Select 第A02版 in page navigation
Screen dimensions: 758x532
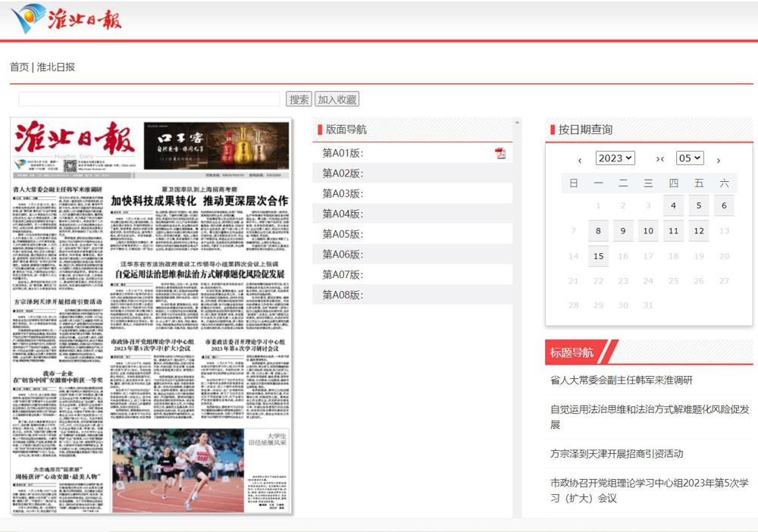pos(343,173)
